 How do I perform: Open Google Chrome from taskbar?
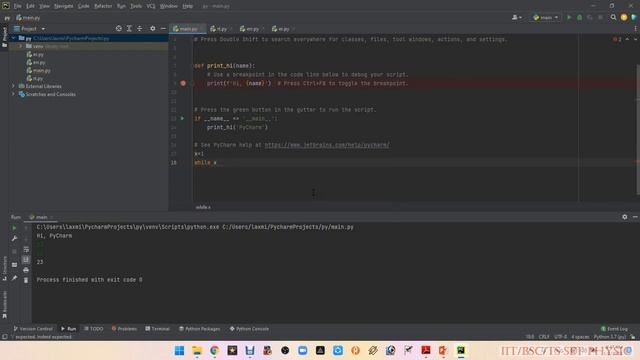point(214,350)
